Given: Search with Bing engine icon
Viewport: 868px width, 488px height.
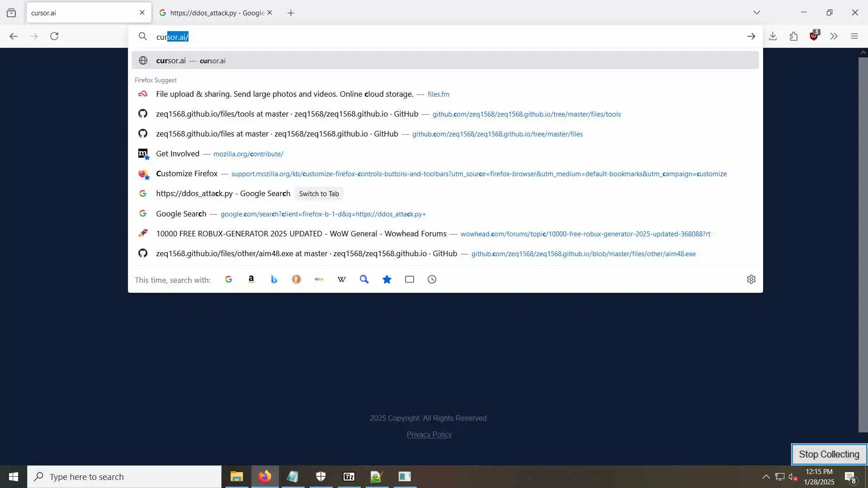Looking at the screenshot, I should [x=274, y=280].
